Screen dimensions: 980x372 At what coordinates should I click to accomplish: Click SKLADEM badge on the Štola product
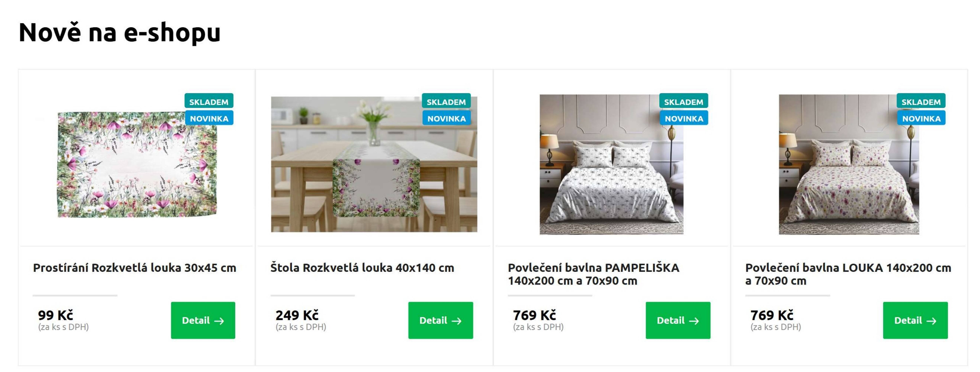click(x=446, y=101)
